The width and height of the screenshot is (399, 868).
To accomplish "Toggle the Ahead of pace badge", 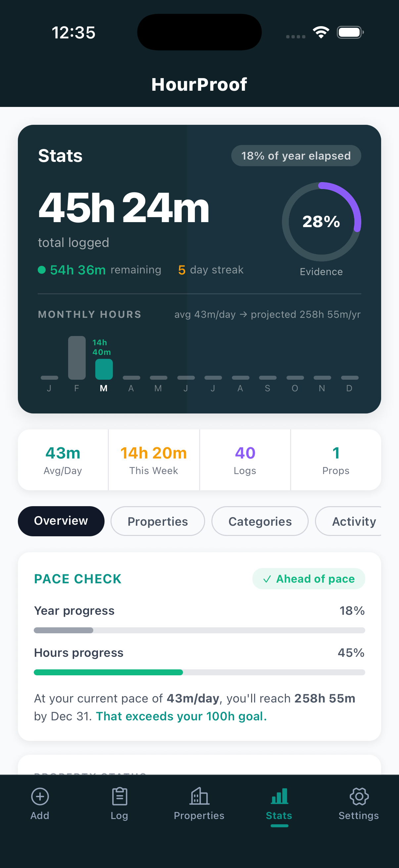I will [x=308, y=579].
